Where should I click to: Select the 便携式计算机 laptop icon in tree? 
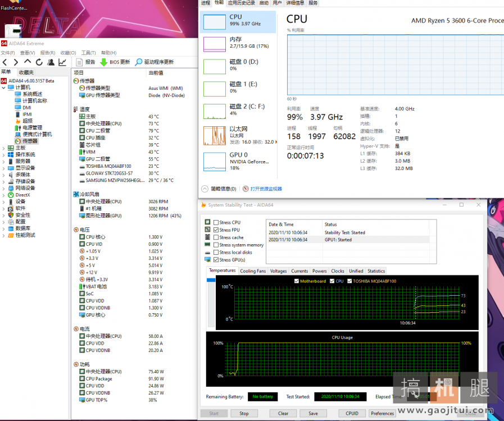pyautogui.click(x=18, y=134)
